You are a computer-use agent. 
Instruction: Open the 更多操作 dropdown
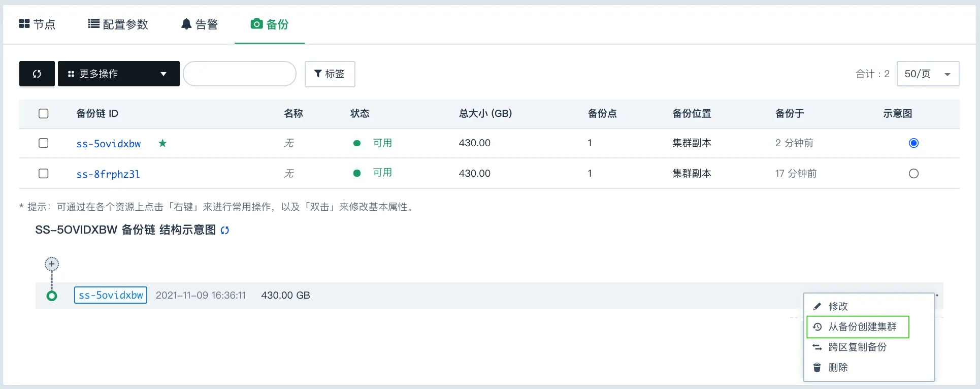coord(119,74)
